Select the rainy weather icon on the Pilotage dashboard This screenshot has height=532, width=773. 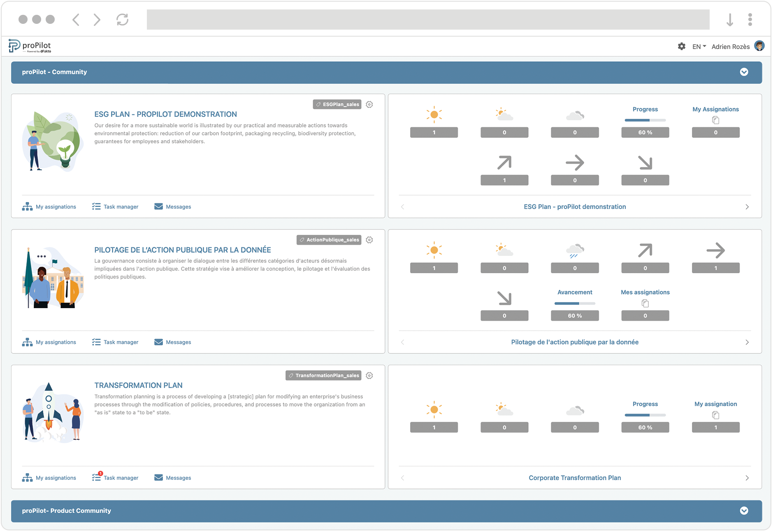(575, 250)
